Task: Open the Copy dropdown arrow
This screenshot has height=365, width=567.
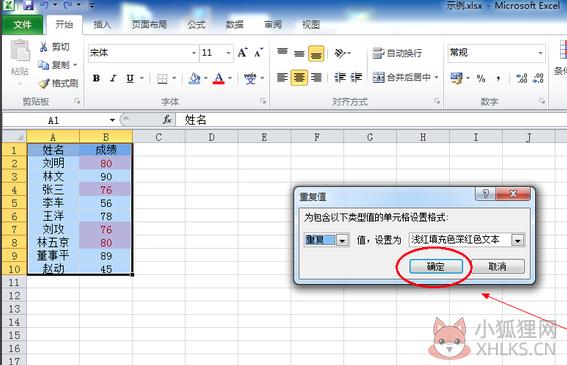Action: click(x=75, y=65)
